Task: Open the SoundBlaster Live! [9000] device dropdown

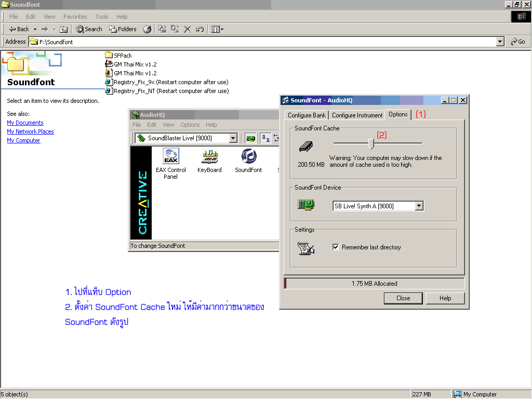Action: [x=233, y=138]
